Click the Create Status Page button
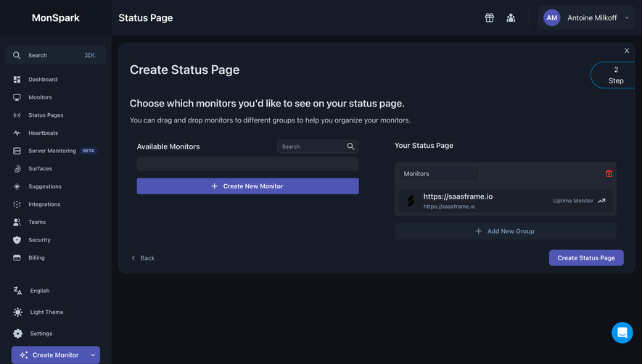Screen dimensions: 642x364 point(586,258)
